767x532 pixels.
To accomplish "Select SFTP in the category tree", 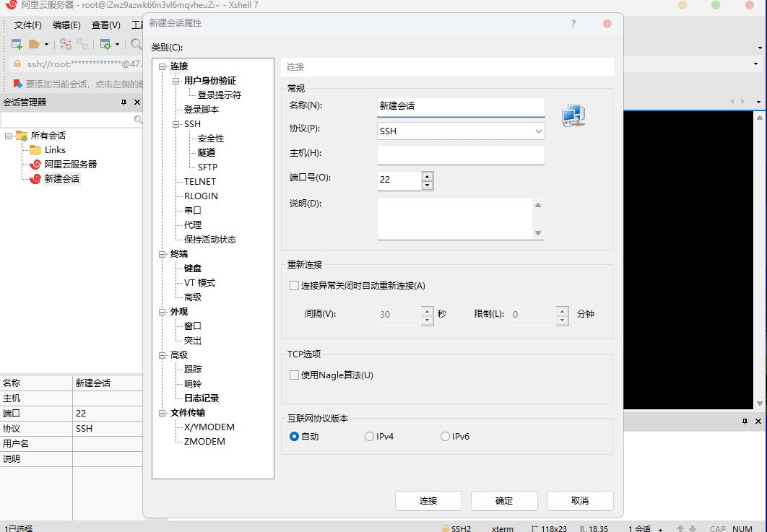I will pos(207,167).
